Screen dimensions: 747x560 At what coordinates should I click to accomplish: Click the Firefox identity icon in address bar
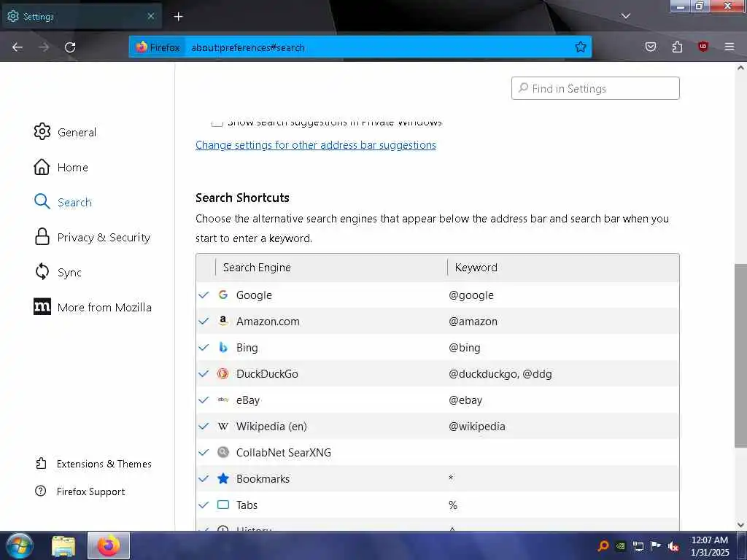point(158,47)
